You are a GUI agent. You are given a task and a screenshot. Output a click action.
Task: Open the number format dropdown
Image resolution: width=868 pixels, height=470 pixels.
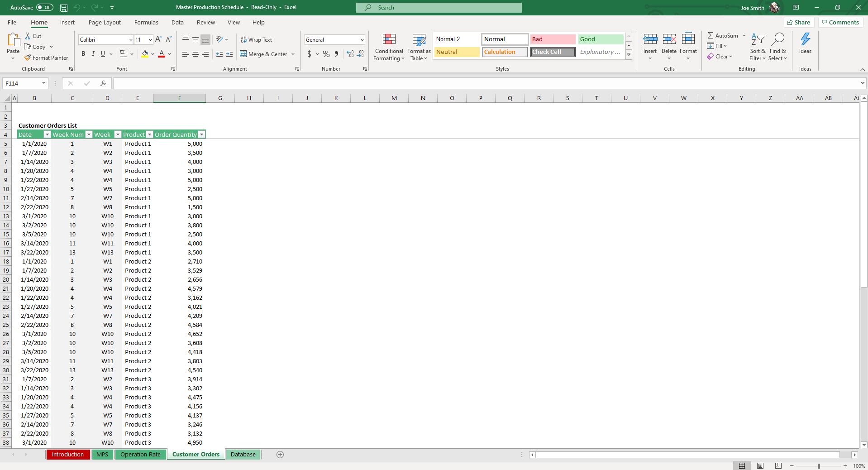coord(362,40)
